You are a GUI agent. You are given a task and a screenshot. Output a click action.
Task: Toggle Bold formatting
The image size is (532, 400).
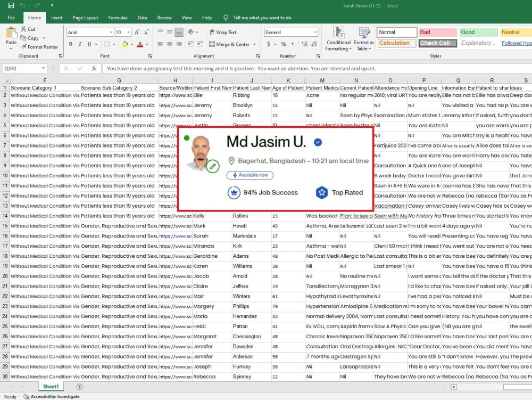71,44
